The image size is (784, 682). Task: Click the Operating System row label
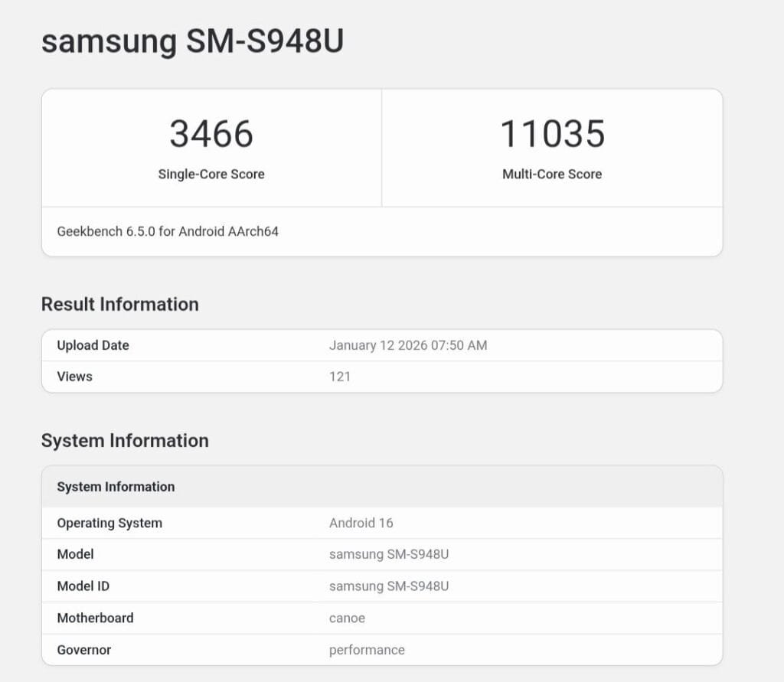(109, 523)
